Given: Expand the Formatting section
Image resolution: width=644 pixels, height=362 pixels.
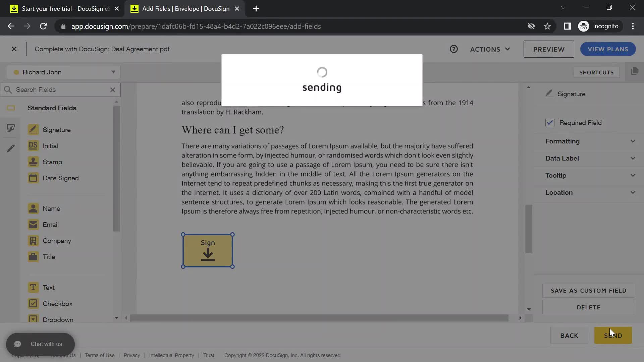Looking at the screenshot, I should (x=590, y=141).
